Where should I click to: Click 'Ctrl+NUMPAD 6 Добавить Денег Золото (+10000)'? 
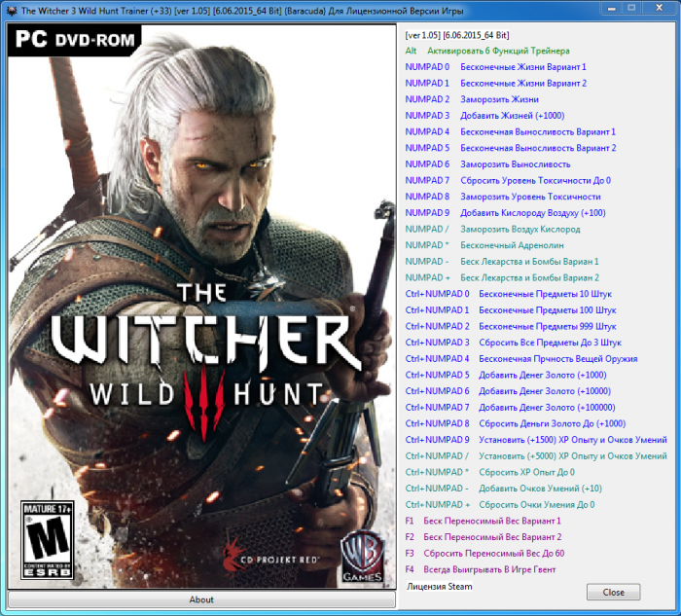[x=508, y=391]
